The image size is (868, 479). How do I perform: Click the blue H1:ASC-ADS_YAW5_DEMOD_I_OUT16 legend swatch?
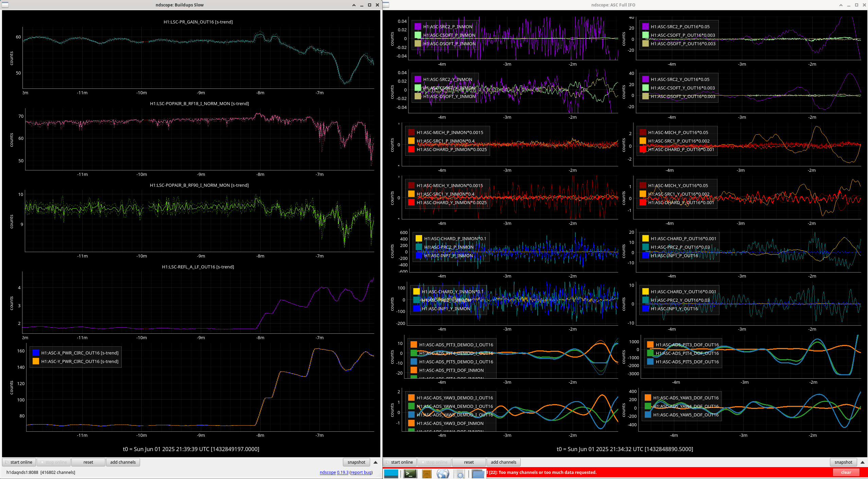click(411, 415)
